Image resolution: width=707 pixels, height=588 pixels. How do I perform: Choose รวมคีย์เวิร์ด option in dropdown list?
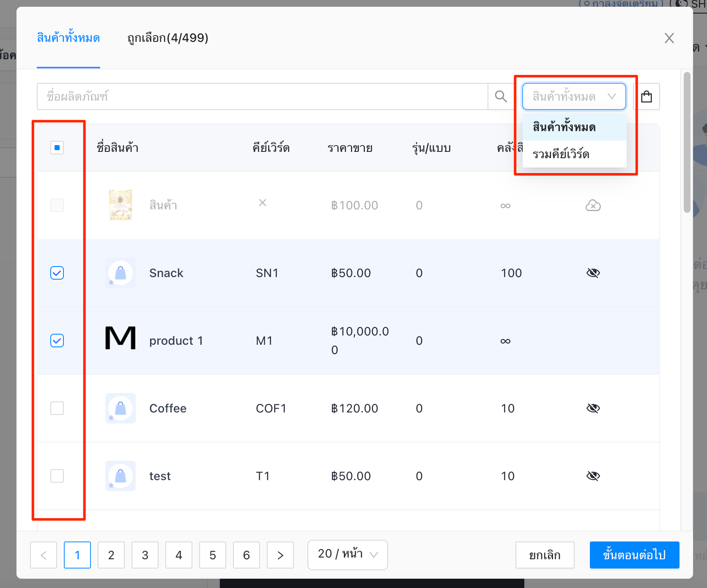tap(574, 154)
